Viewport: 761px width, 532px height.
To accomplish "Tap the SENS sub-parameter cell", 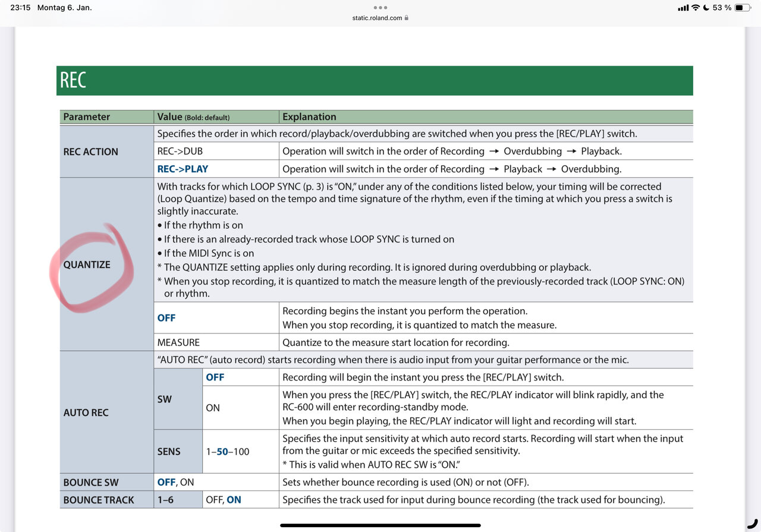I will 178,452.
